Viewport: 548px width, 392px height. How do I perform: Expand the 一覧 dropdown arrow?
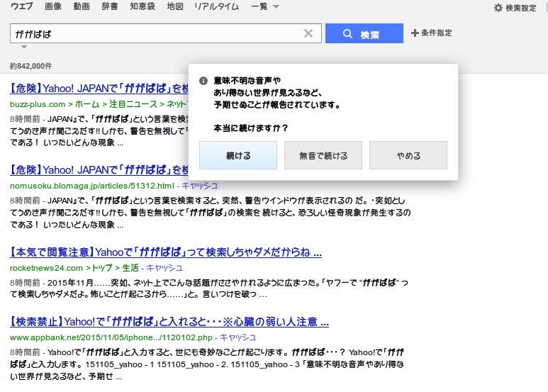click(x=276, y=6)
